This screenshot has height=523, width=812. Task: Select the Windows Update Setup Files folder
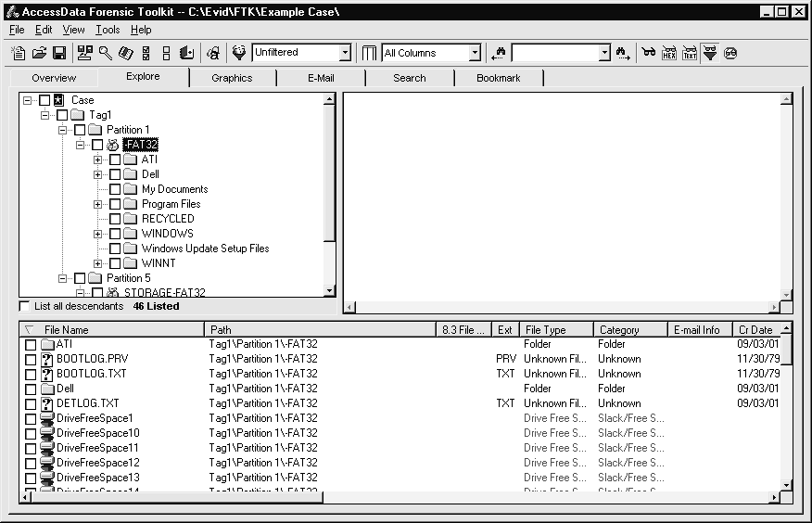tap(205, 249)
